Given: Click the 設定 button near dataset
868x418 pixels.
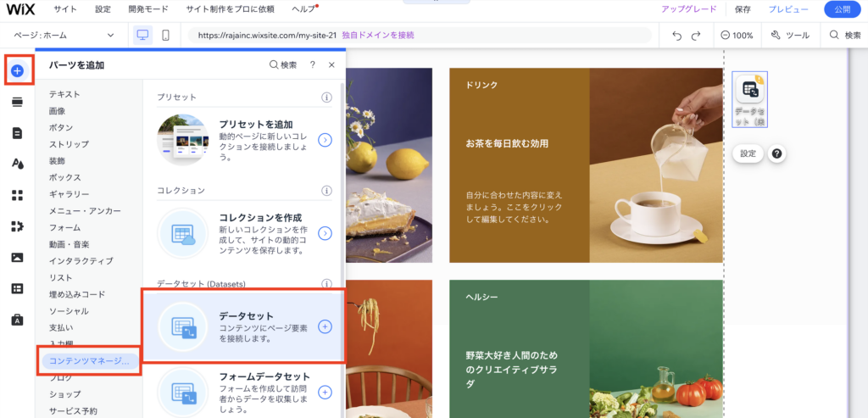Looking at the screenshot, I should tap(748, 154).
